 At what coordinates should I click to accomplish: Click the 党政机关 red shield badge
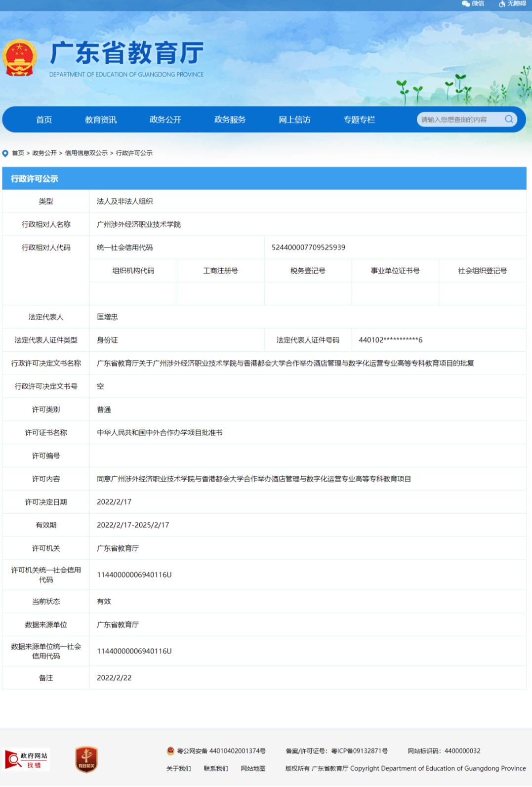click(86, 759)
